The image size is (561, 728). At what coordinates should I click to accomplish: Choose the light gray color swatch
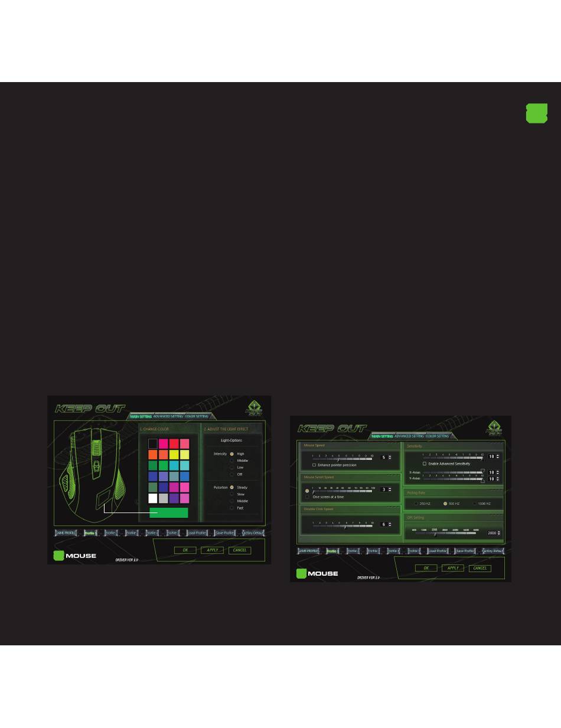coord(164,498)
